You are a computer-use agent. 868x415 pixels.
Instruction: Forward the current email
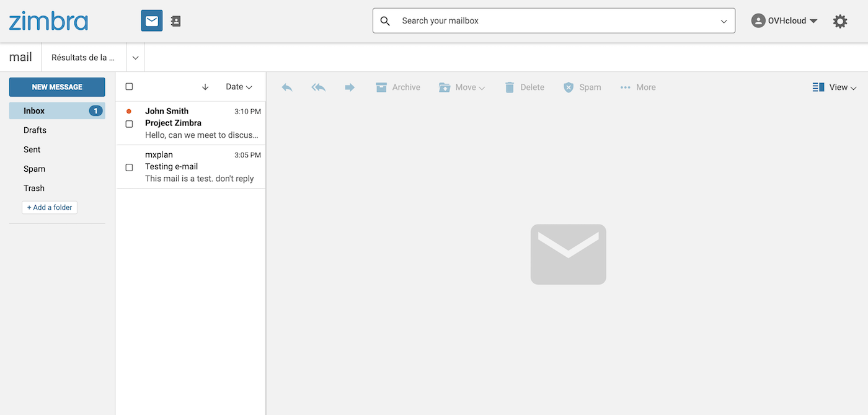pos(350,87)
